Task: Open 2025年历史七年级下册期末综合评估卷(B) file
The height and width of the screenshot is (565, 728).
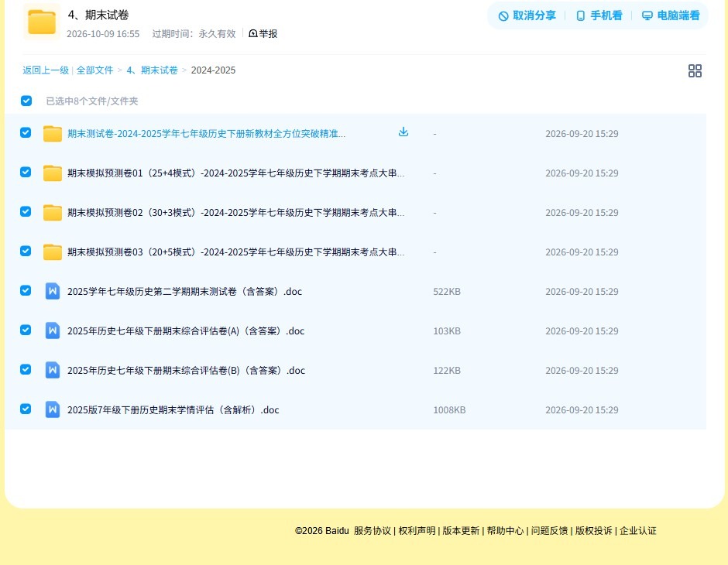Action: click(x=186, y=370)
